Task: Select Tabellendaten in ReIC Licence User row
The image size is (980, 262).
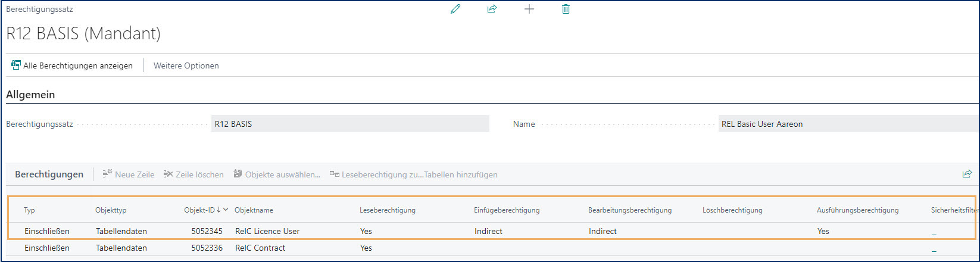Action: (x=121, y=231)
